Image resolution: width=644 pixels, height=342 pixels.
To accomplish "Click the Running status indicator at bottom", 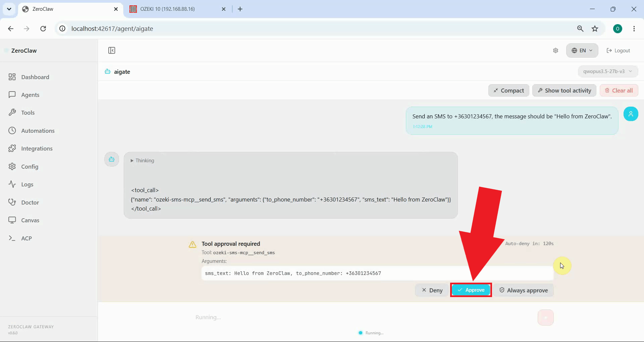I will point(371,333).
